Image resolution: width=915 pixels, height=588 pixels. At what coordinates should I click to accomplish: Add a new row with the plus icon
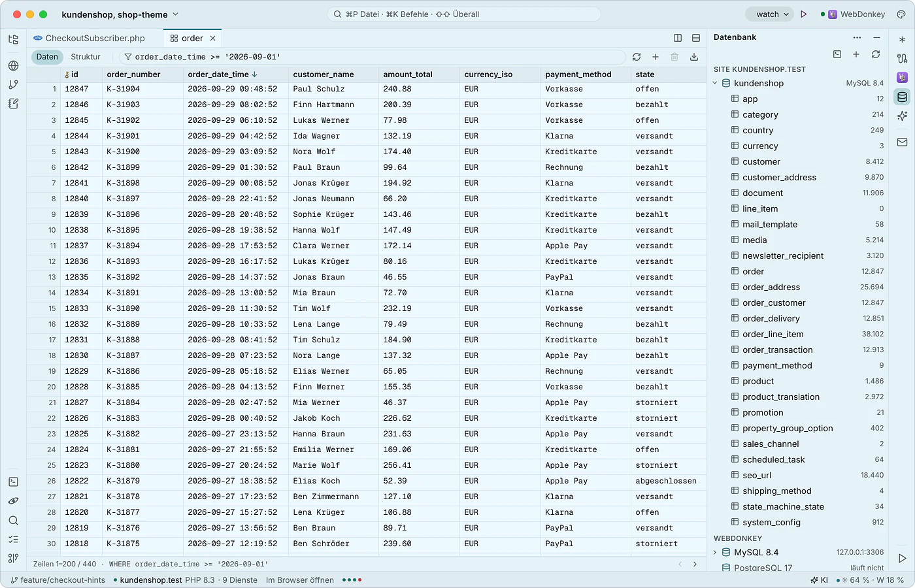coord(656,57)
